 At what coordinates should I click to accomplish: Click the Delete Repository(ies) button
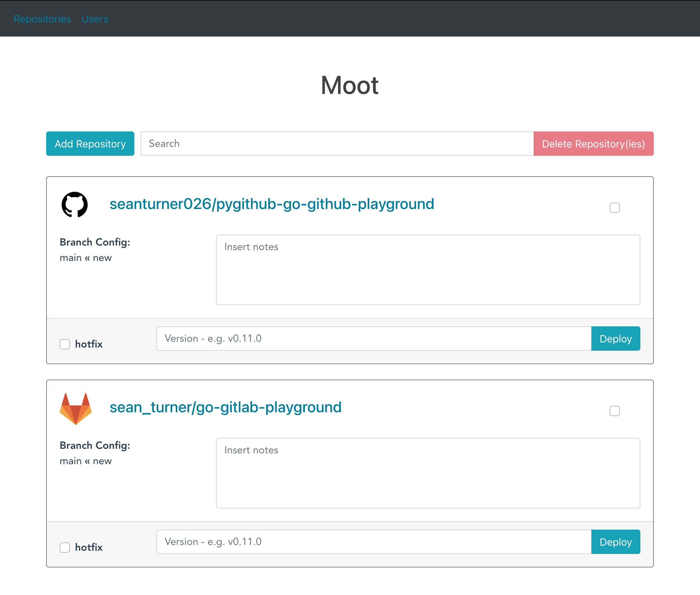(593, 144)
